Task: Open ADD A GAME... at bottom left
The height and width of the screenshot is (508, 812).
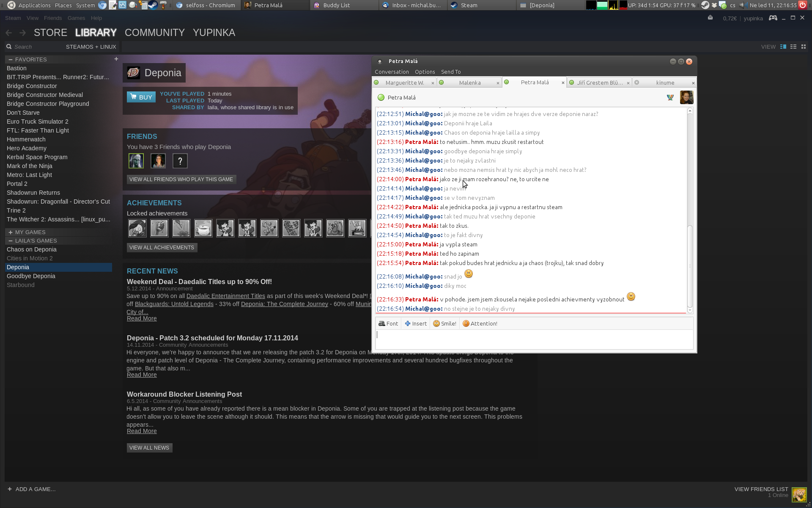Action: coord(32,489)
